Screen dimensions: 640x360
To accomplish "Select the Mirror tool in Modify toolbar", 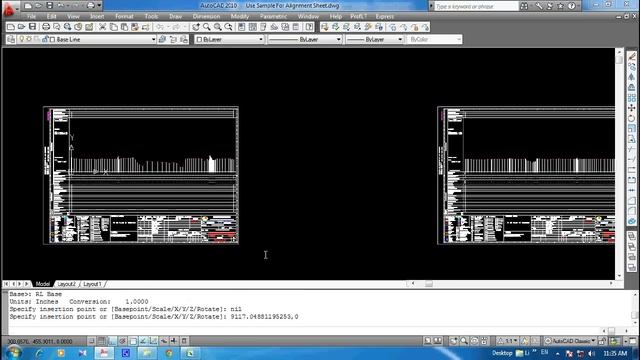I will [631, 77].
